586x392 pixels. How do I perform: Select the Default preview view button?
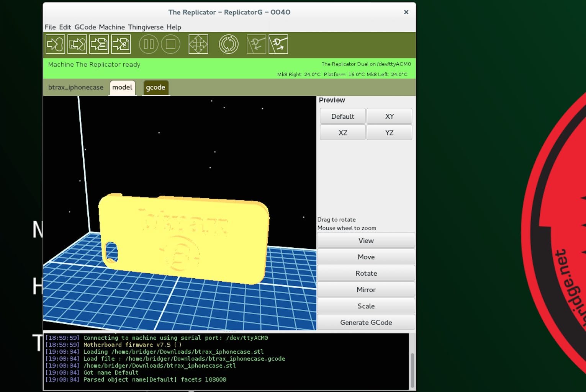342,116
